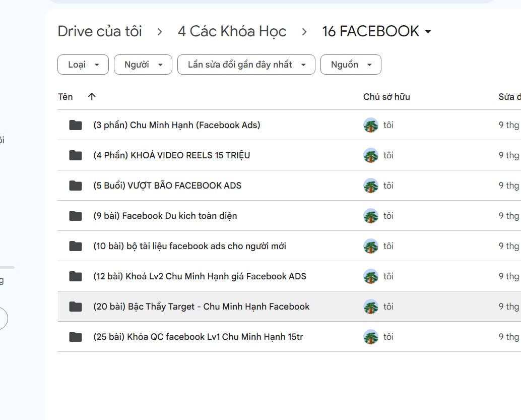Click owner avatar in (25 bài) Khóa QC row

[371, 337]
